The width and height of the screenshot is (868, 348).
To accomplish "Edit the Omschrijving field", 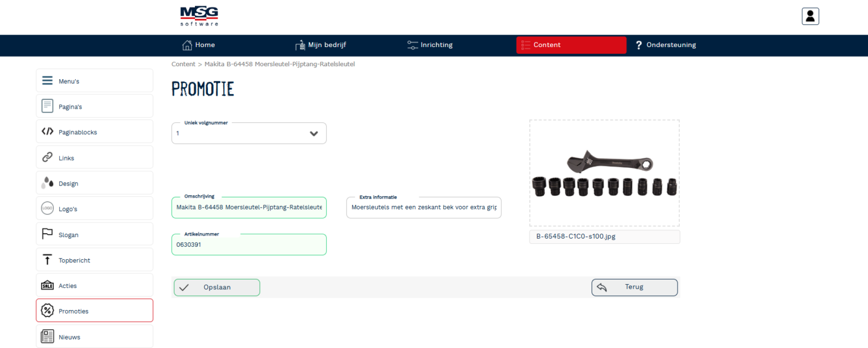I will pyautogui.click(x=249, y=207).
